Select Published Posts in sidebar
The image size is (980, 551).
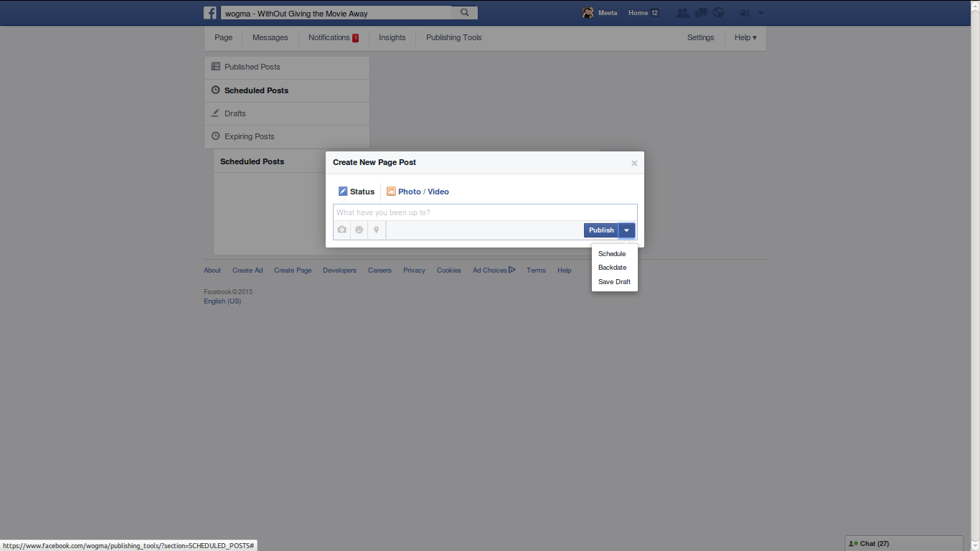click(x=287, y=67)
